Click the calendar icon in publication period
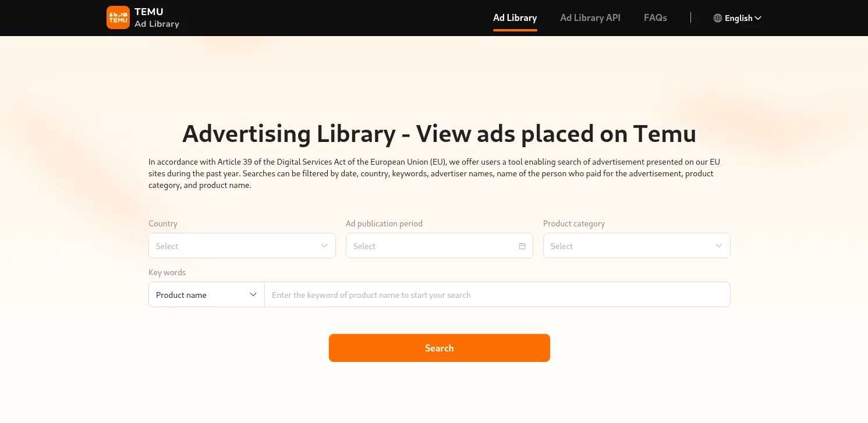Image resolution: width=868 pixels, height=423 pixels. (x=522, y=246)
